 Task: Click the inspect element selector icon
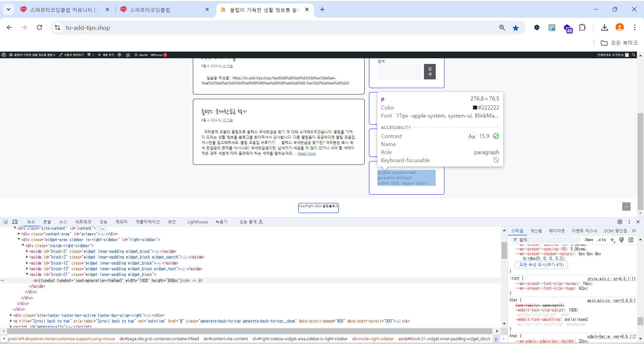tap(5, 222)
